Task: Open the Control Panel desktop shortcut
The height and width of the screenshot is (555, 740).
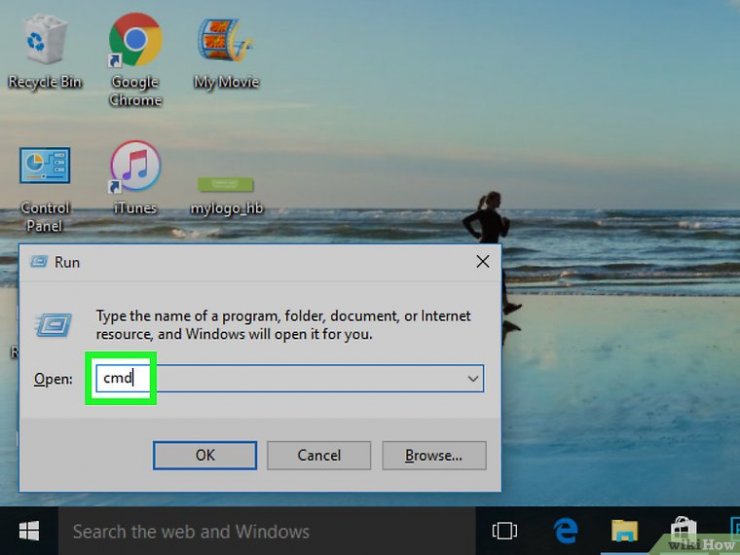Action: pos(44,189)
